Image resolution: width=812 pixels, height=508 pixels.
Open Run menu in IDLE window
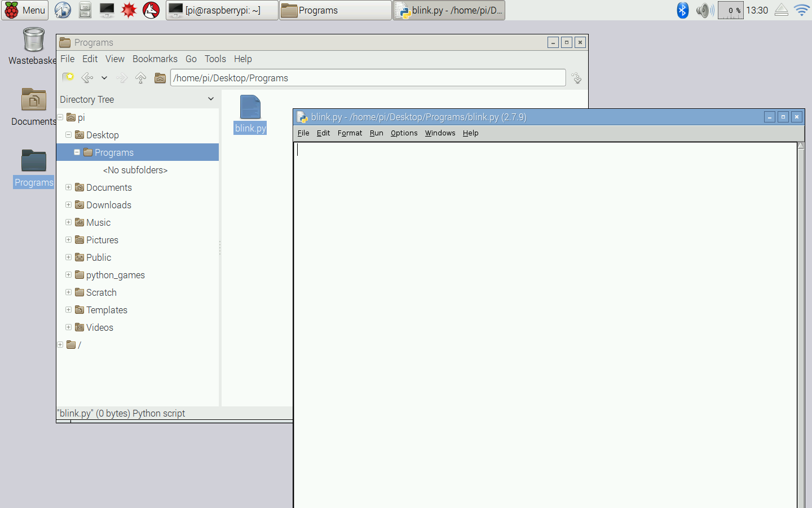coord(376,133)
